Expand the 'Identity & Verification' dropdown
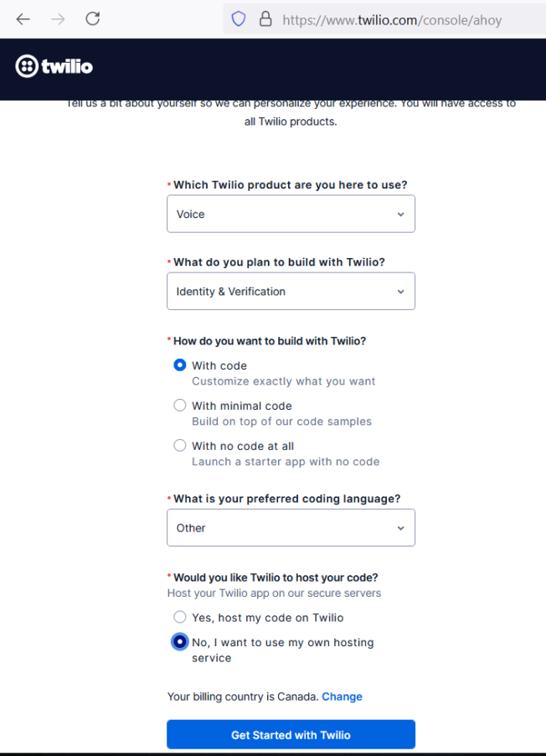The width and height of the screenshot is (546, 756). tap(290, 292)
